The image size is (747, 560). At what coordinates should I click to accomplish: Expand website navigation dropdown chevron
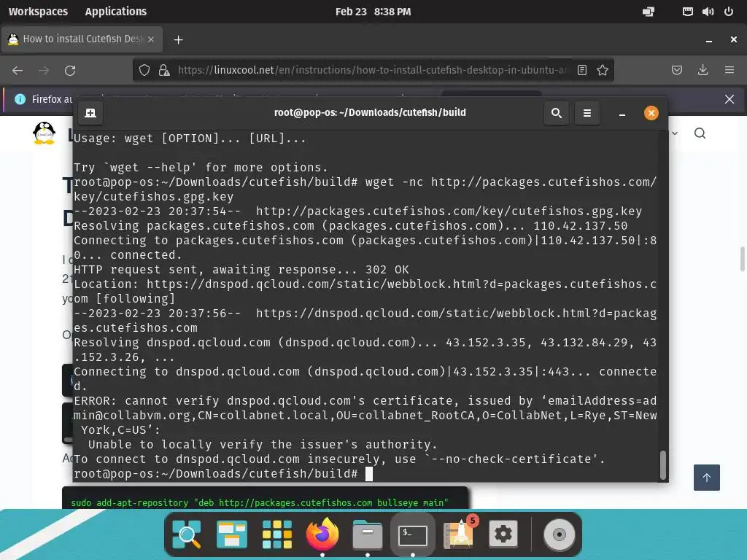675,133
